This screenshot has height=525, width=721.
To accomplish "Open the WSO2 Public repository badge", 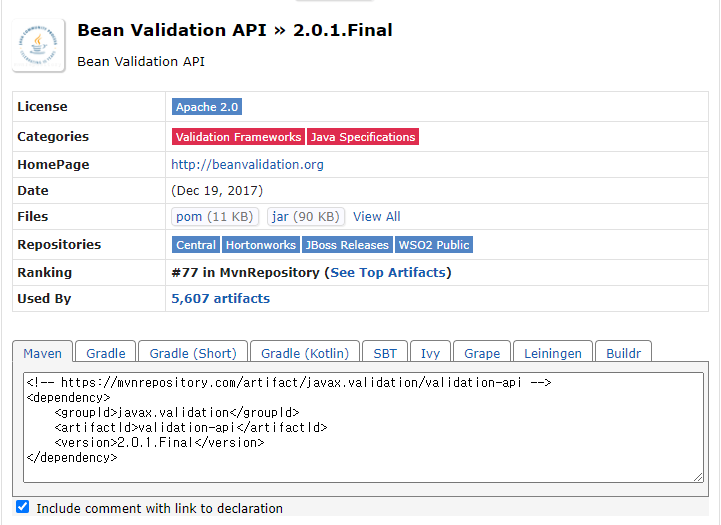I will [434, 245].
